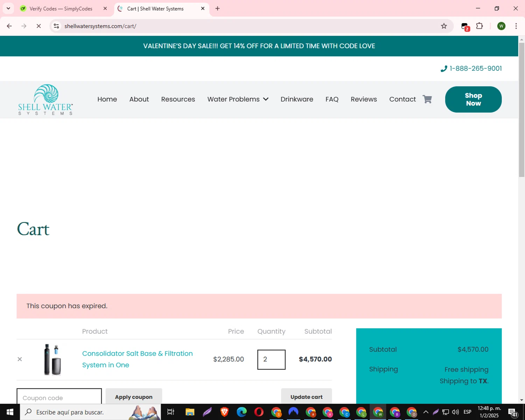The width and height of the screenshot is (525, 420).
Task: Switch to the Verify Codes — SimplyCodes tab
Action: tap(60, 8)
